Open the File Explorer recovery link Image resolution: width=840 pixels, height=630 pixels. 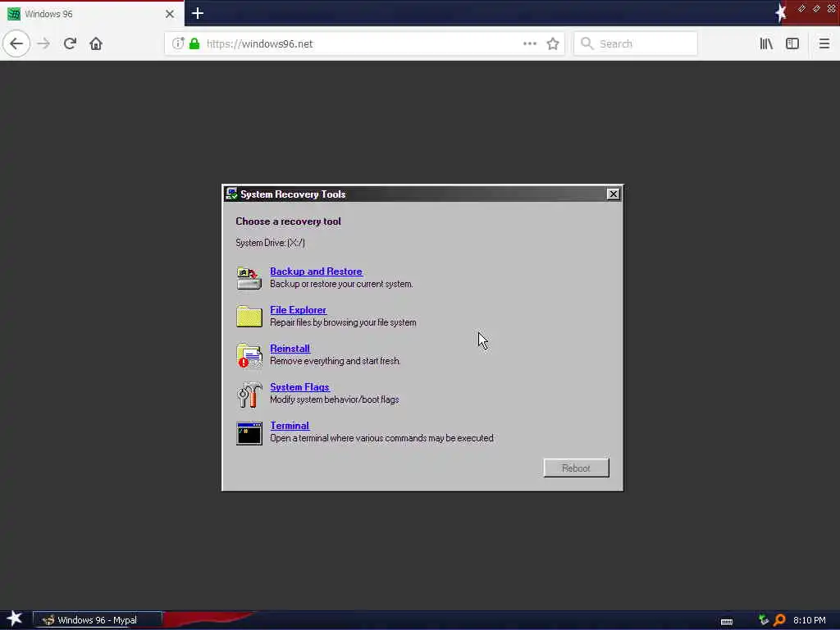pos(298,310)
